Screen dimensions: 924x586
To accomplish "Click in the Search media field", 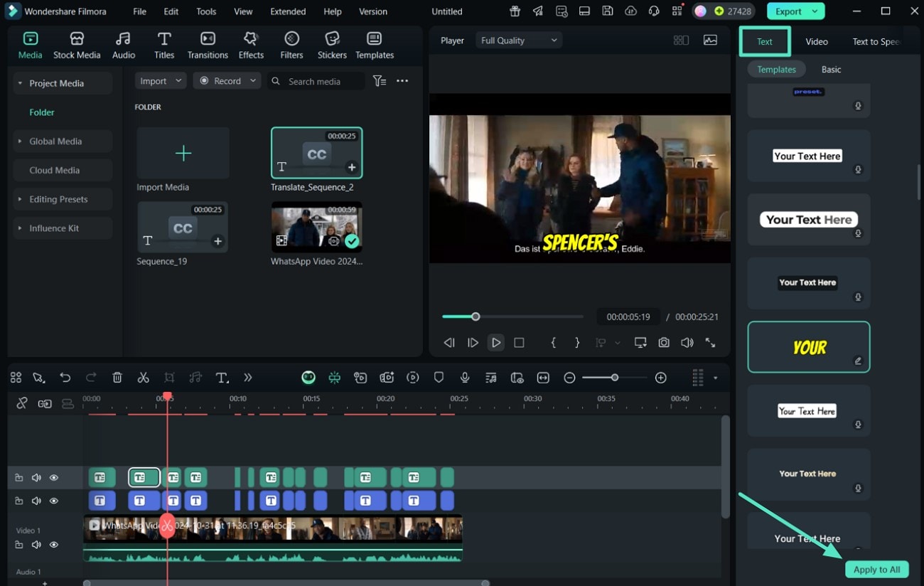I will pos(316,81).
